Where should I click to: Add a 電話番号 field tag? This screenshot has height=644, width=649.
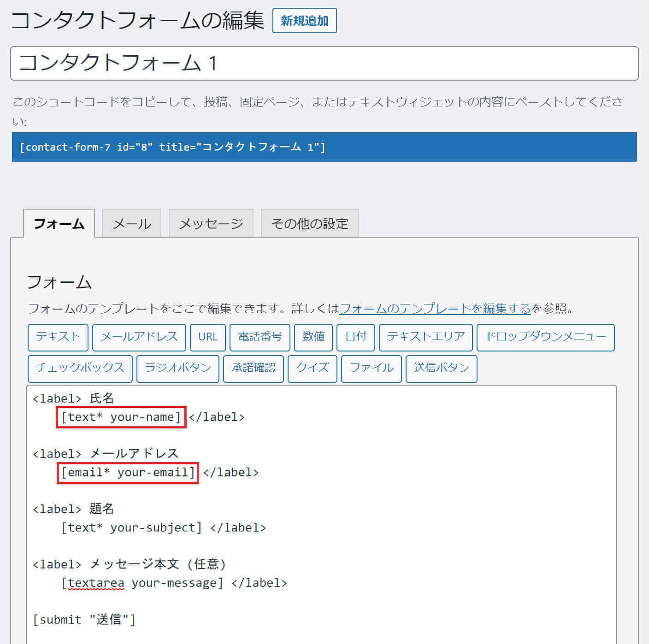click(260, 337)
